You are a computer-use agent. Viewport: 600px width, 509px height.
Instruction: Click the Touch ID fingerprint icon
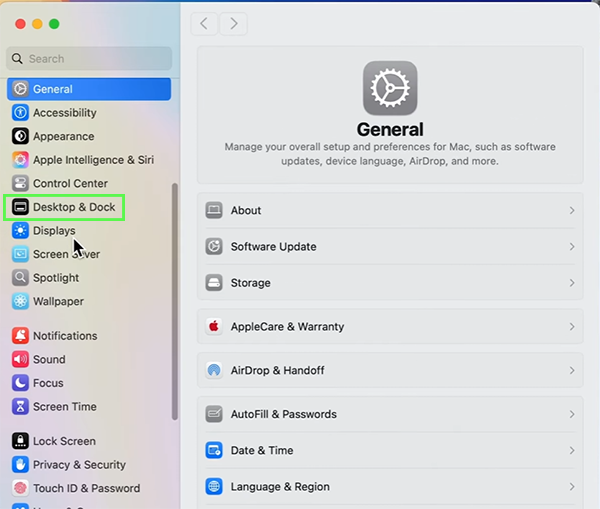pos(20,488)
